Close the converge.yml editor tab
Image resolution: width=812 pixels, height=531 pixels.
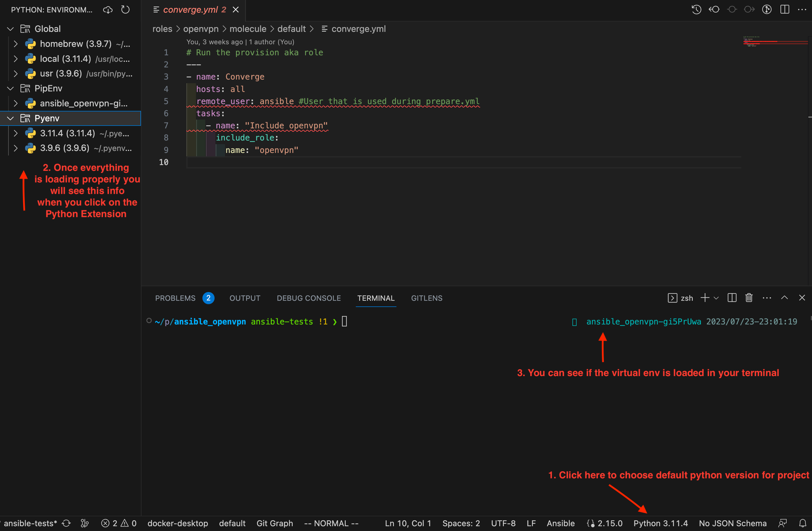tap(235, 10)
